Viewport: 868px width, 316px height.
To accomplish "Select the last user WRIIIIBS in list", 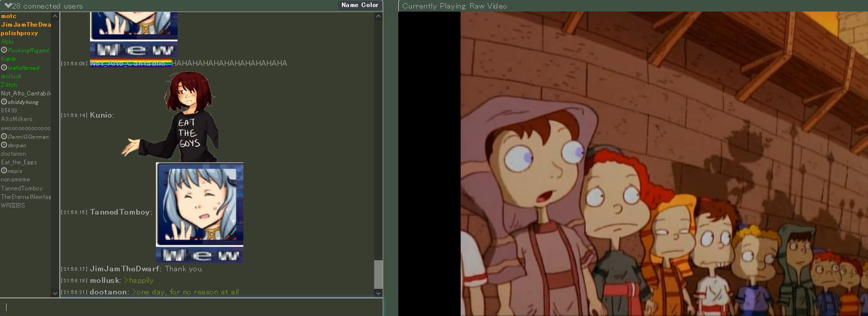I will pyautogui.click(x=13, y=205).
